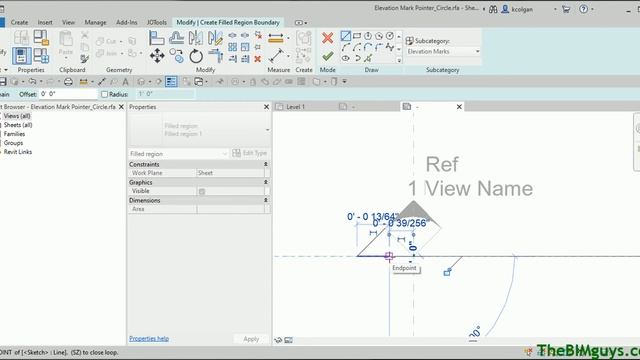
Task: Close the active sheet view tab
Action: click(459, 107)
